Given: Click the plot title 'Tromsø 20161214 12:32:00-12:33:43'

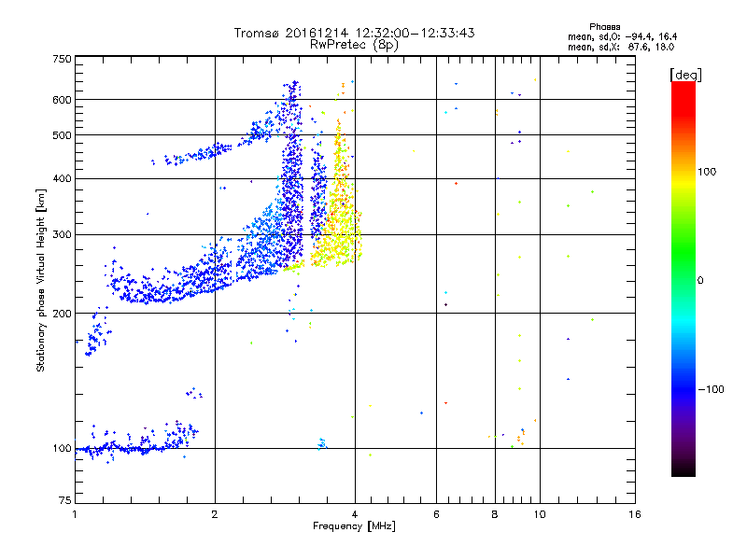Looking at the screenshot, I should coord(354,33).
